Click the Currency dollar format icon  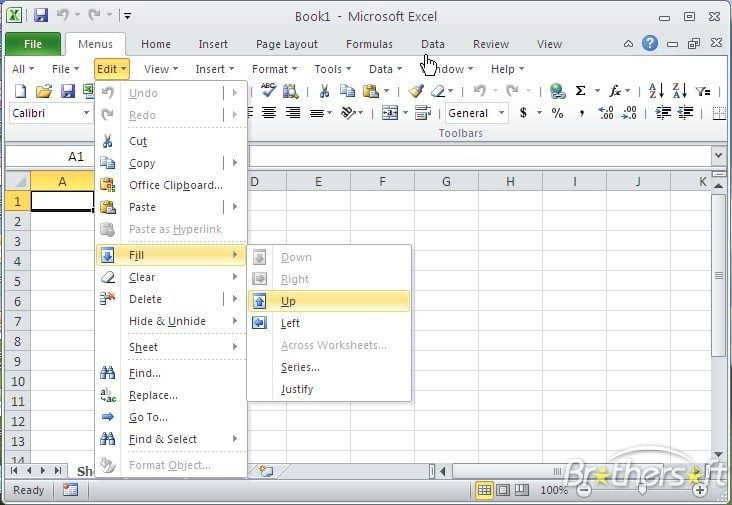523,112
